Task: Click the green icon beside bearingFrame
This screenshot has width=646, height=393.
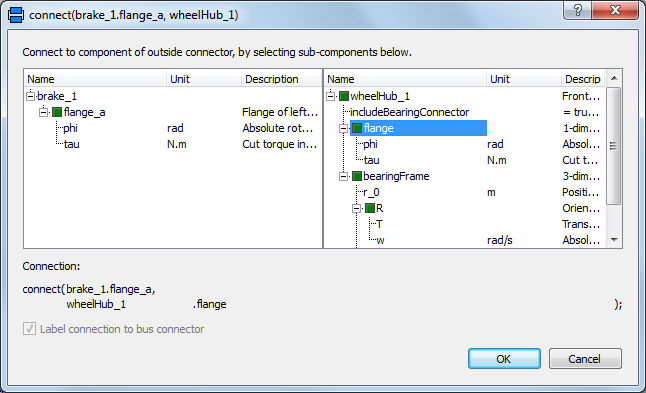Action: (x=357, y=176)
